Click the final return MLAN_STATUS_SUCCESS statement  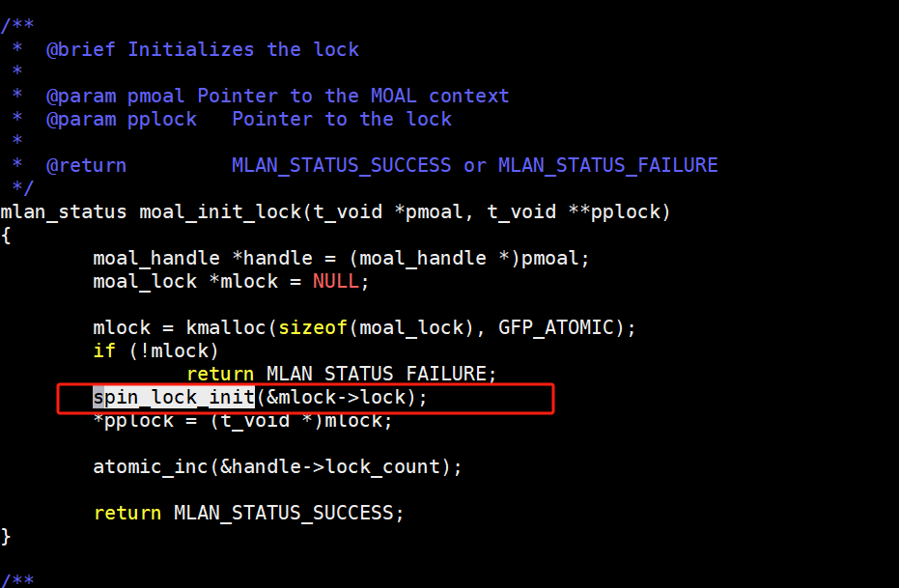248,513
